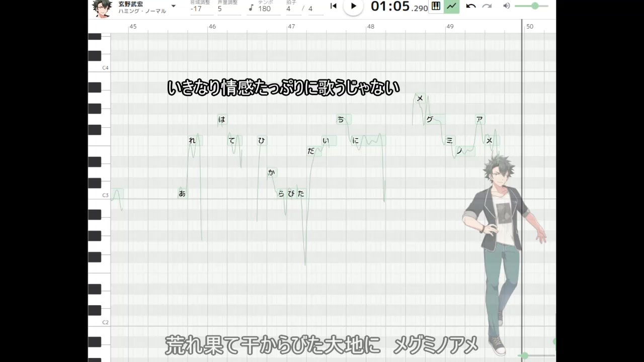This screenshot has width=644, height=362.
Task: Select the ミ note
Action: [450, 141]
